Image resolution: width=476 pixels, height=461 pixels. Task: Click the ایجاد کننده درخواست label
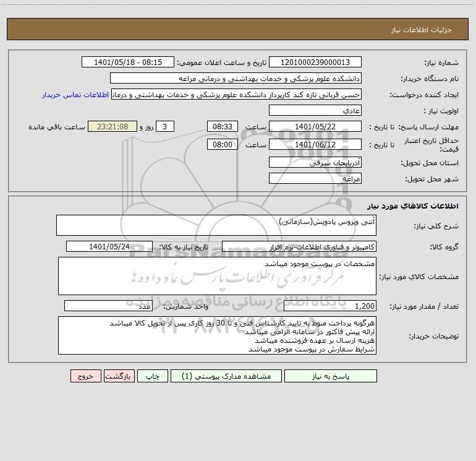424,95
